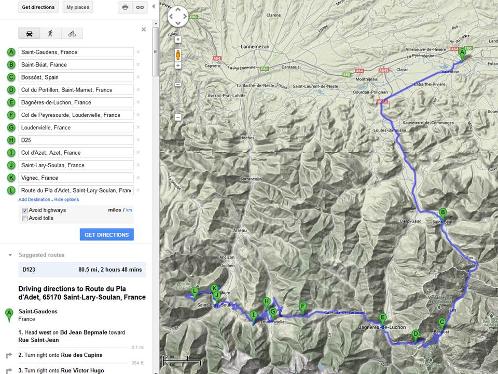Click green marker A on the map
498x374 pixels.
point(462,54)
